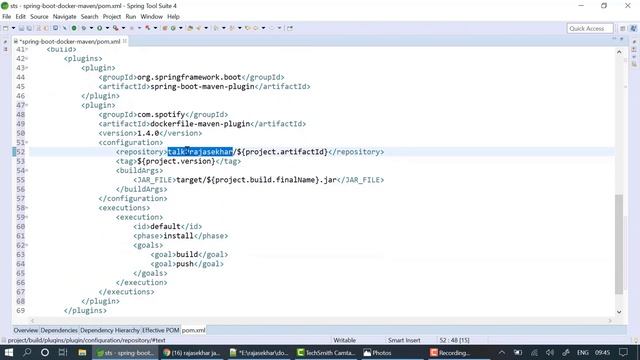Click the External Tools run icon
Image resolution: width=640 pixels, height=360 pixels.
(x=116, y=28)
